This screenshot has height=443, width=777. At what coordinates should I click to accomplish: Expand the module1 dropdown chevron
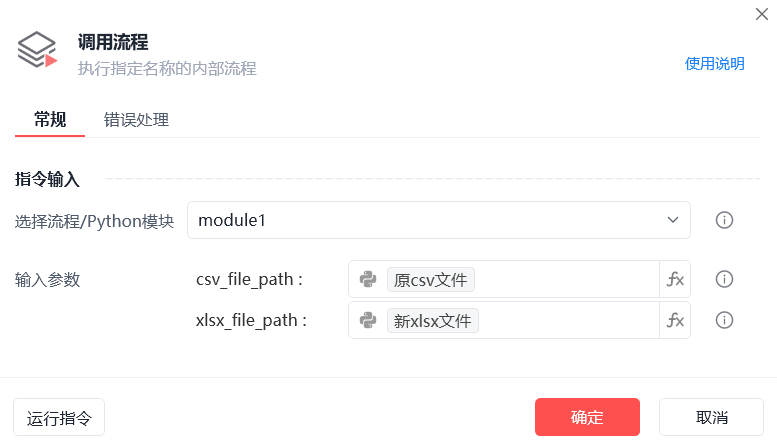pos(672,220)
